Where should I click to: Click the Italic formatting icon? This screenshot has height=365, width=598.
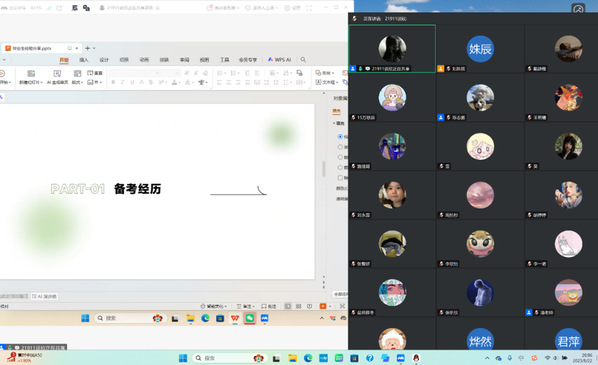[122, 82]
